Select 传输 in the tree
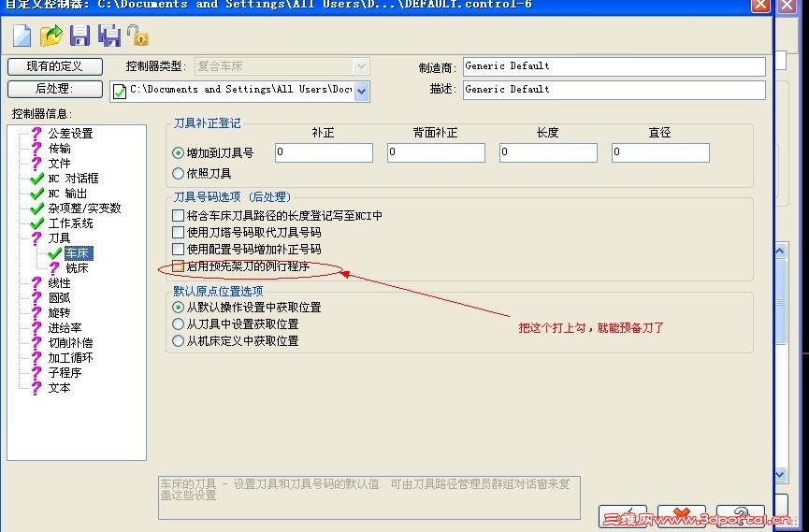809x532 pixels. (59, 149)
